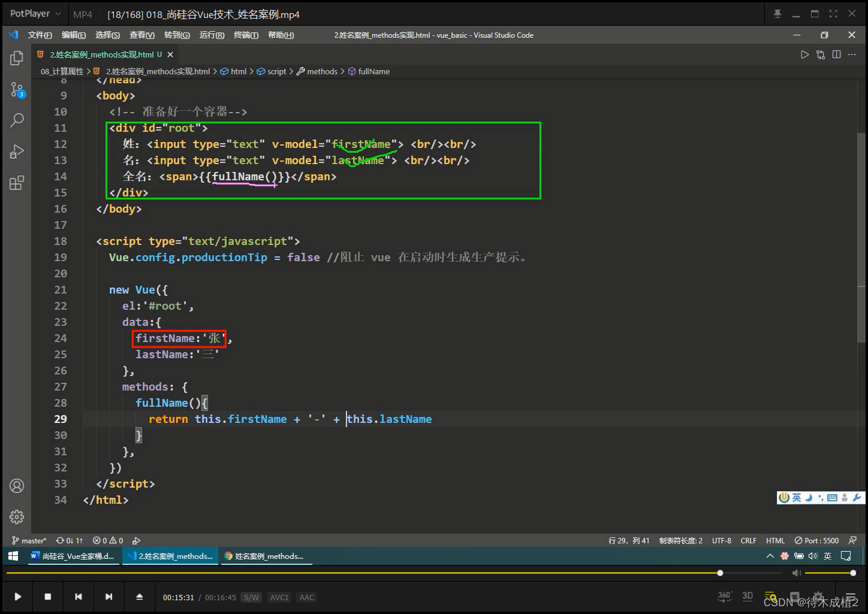Split the editor to the right
868x614 pixels.
pyautogui.click(x=836, y=55)
